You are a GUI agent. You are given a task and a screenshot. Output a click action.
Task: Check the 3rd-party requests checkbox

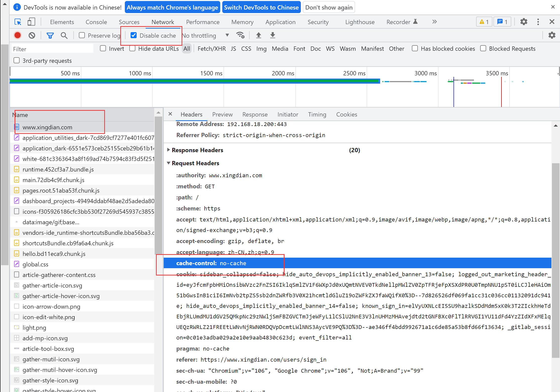tap(17, 61)
